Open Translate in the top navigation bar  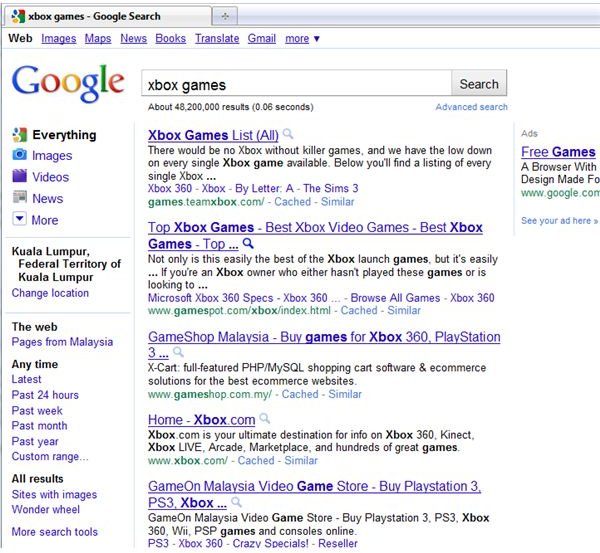(217, 39)
